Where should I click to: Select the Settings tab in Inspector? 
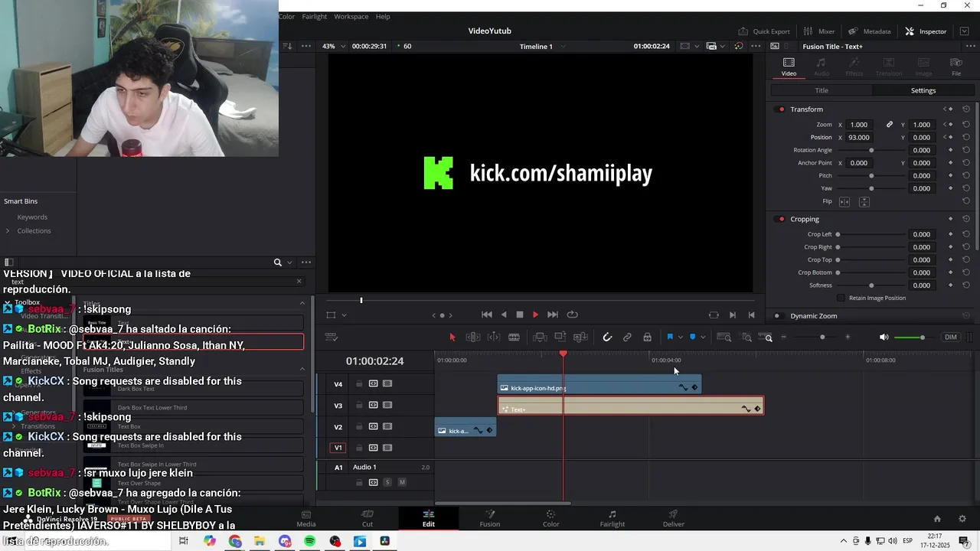pyautogui.click(x=923, y=90)
